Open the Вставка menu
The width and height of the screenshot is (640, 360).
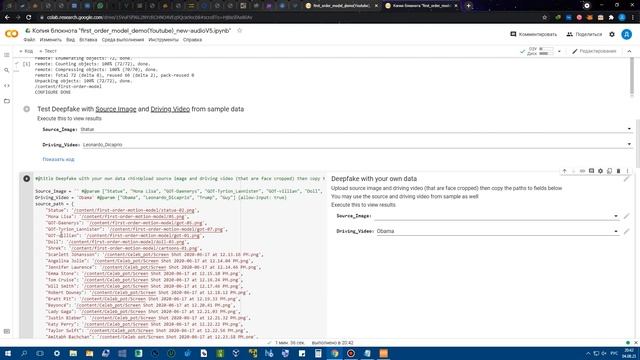pyautogui.click(x=88, y=40)
